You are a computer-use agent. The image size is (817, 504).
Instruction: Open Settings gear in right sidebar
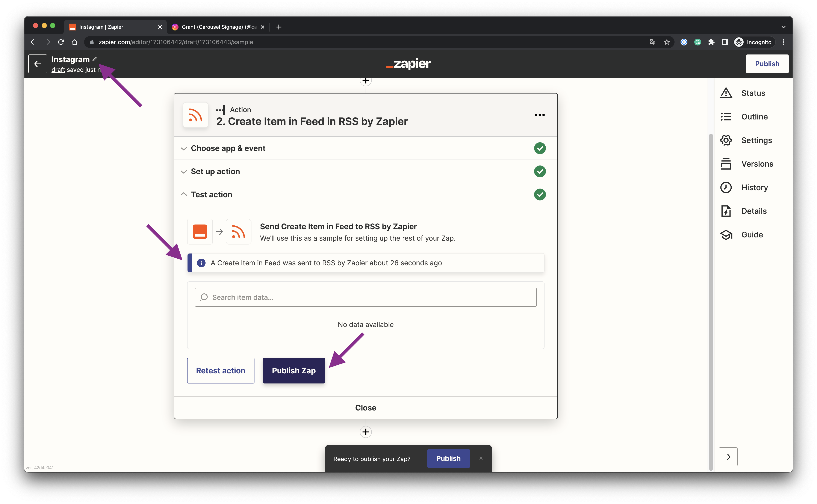pyautogui.click(x=726, y=140)
